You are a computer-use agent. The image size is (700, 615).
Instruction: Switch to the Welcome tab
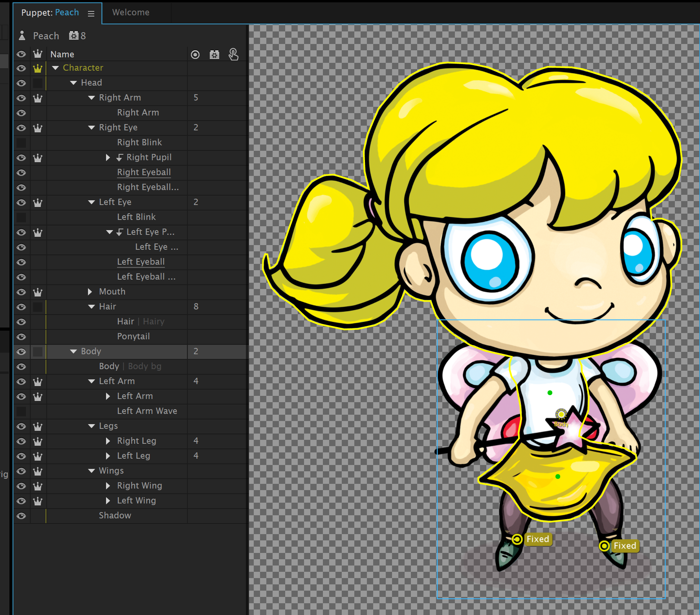[x=131, y=13]
